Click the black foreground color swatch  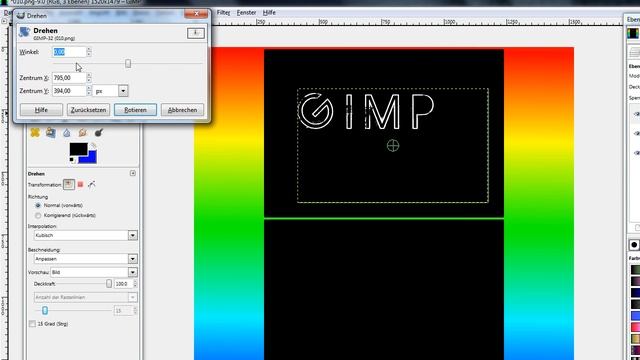click(78, 149)
